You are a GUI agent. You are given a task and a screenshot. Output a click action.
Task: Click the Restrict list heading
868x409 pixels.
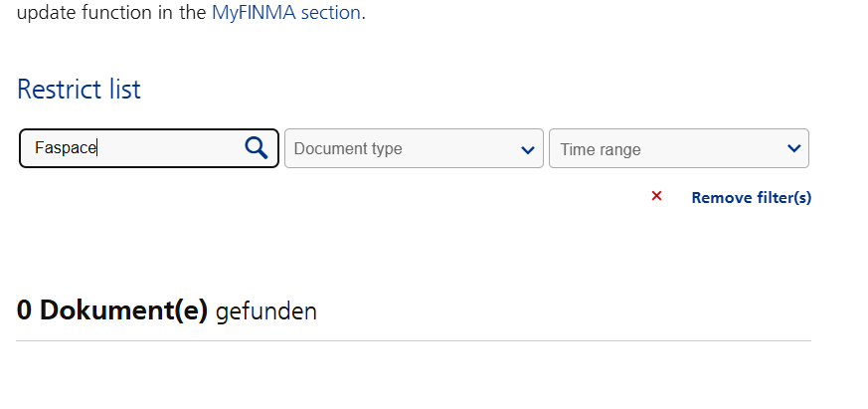click(x=79, y=90)
